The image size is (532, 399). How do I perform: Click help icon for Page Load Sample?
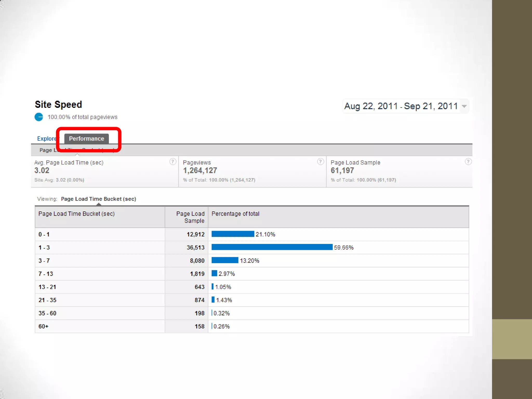click(468, 162)
